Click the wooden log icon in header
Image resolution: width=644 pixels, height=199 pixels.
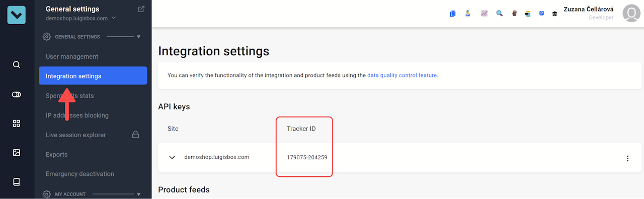[x=514, y=14]
